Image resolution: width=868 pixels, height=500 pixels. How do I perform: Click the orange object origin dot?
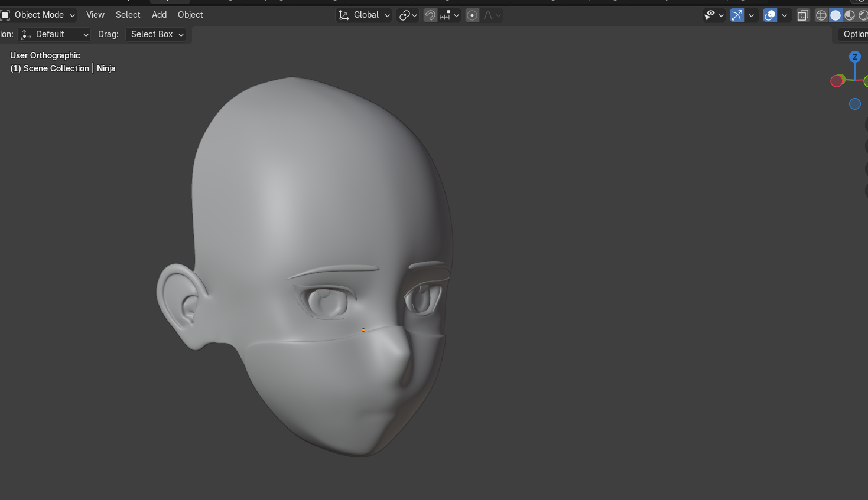(363, 330)
